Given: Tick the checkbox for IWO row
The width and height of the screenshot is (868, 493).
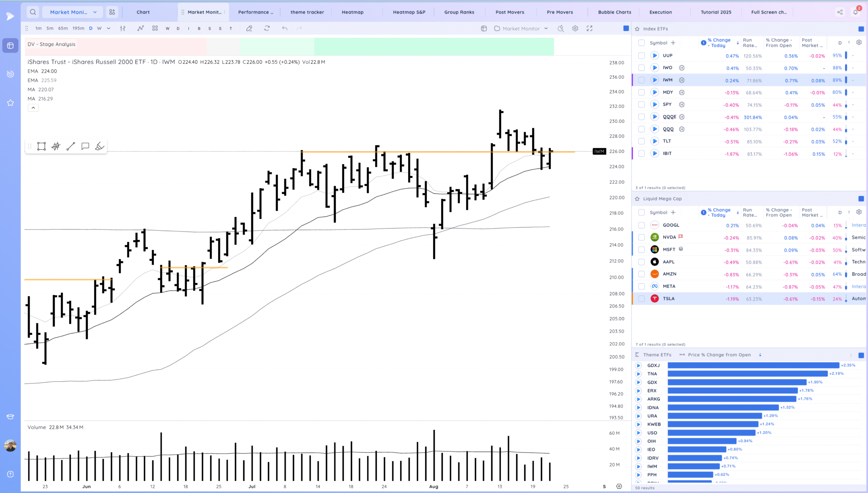Looking at the screenshot, I should point(641,68).
